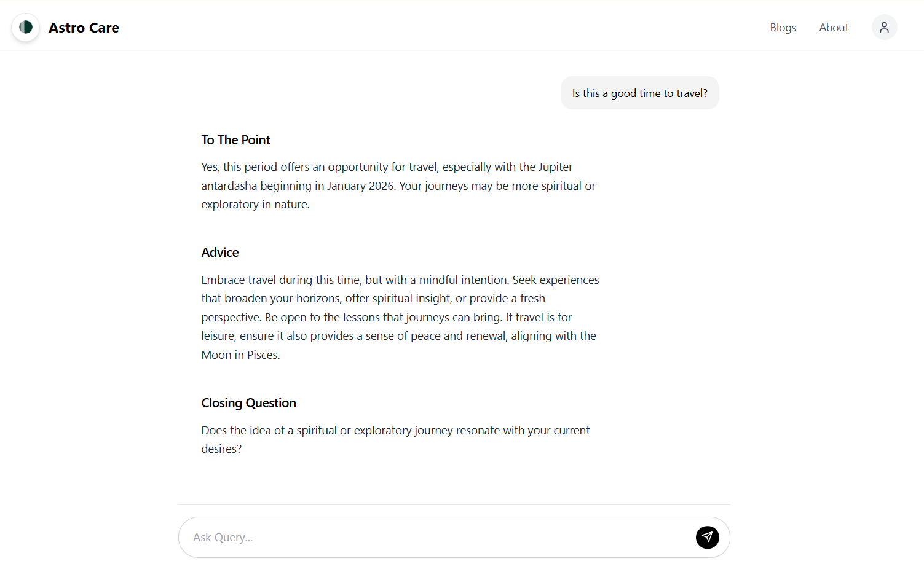Viewport: 924px width, 572px height.
Task: Click the Astro Care brand name text
Action: [x=84, y=27]
